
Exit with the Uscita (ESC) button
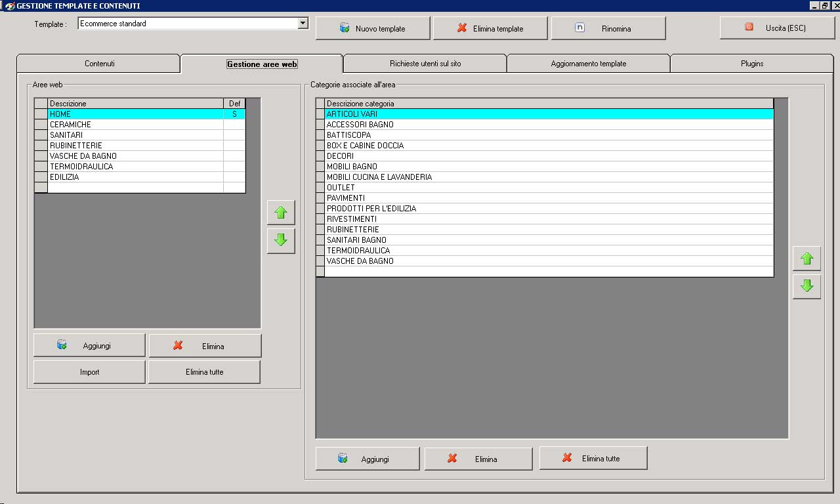click(x=777, y=28)
